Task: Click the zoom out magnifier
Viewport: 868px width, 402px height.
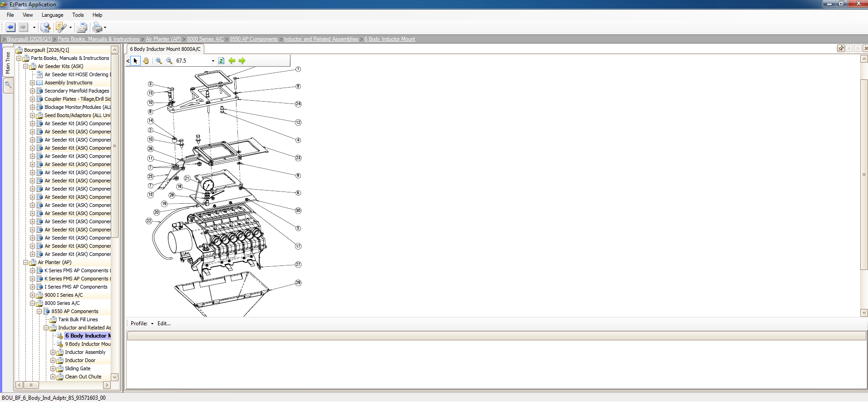Action: tap(169, 61)
